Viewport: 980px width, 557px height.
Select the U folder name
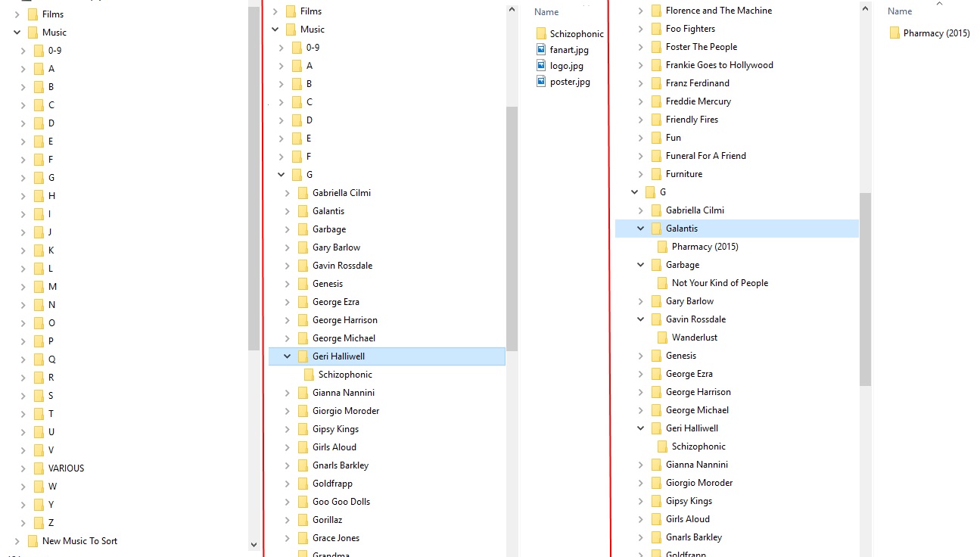pos(51,432)
